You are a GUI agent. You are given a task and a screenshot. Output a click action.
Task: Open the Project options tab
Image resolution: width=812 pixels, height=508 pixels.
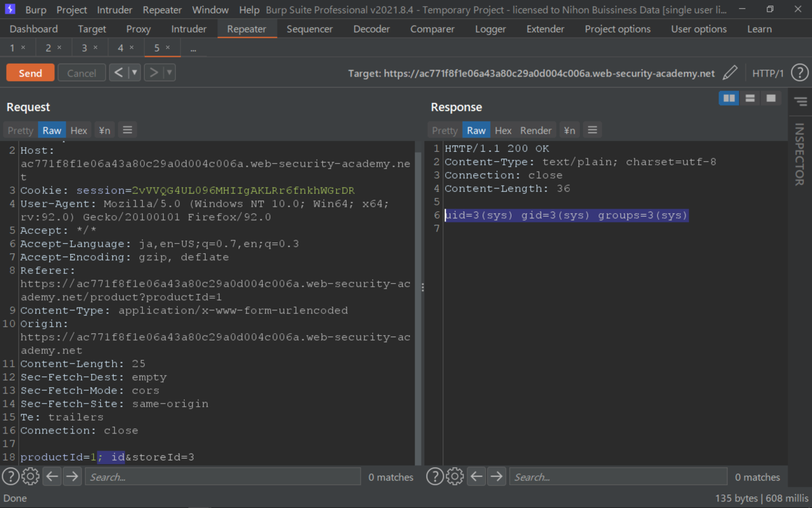pos(618,29)
